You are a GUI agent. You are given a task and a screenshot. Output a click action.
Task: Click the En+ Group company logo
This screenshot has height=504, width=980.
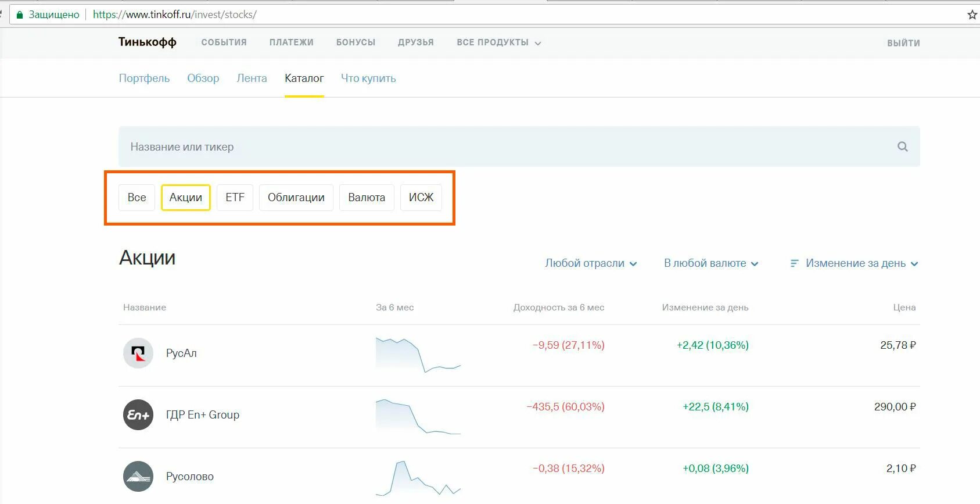coord(138,414)
